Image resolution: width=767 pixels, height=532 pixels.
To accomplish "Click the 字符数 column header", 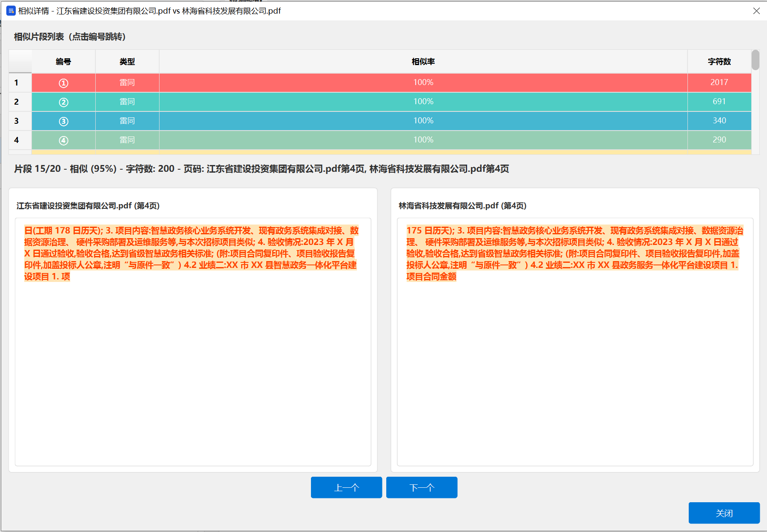I will click(x=719, y=62).
